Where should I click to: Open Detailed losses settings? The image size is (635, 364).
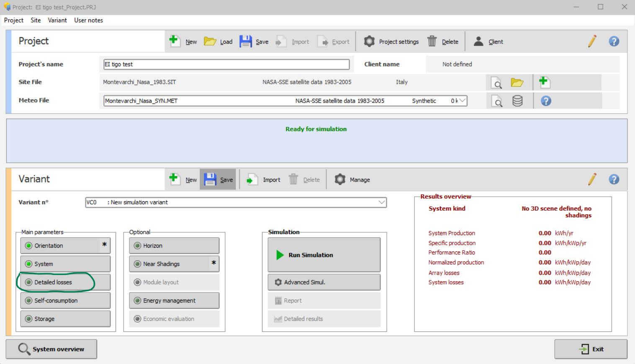[65, 282]
